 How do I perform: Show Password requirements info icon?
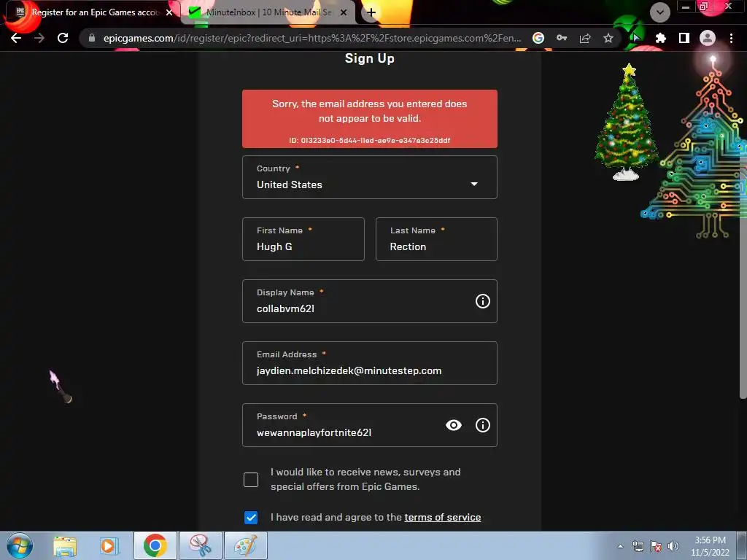click(x=483, y=425)
